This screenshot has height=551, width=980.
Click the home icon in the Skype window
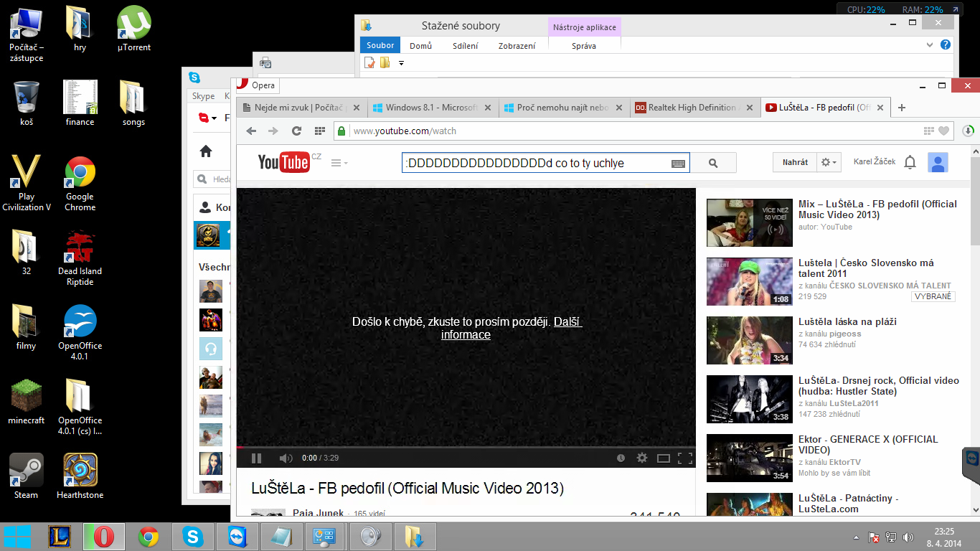point(206,151)
